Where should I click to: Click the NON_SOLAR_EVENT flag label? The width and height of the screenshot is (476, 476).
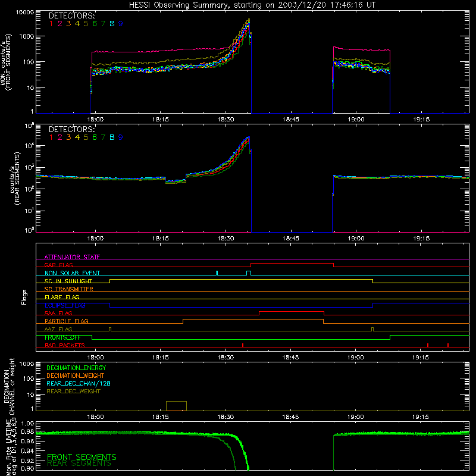pyautogui.click(x=72, y=273)
